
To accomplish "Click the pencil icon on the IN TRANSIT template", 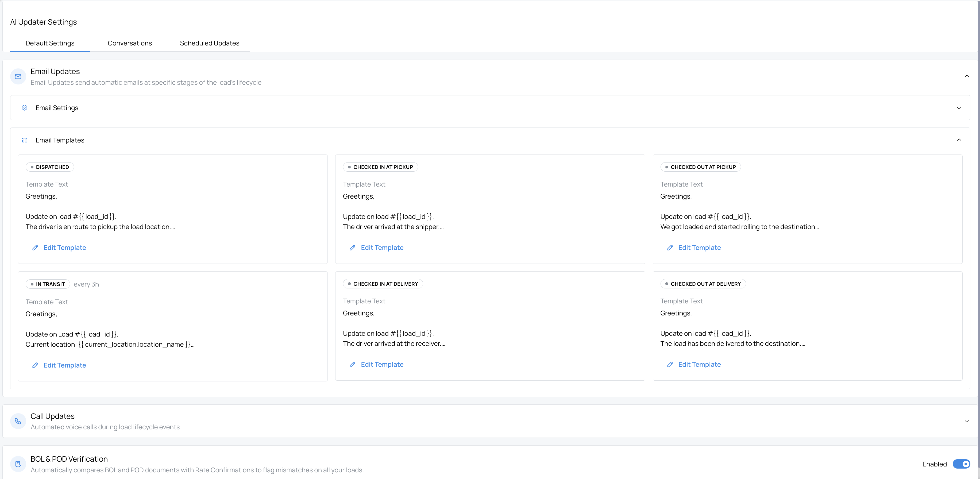I will (35, 365).
